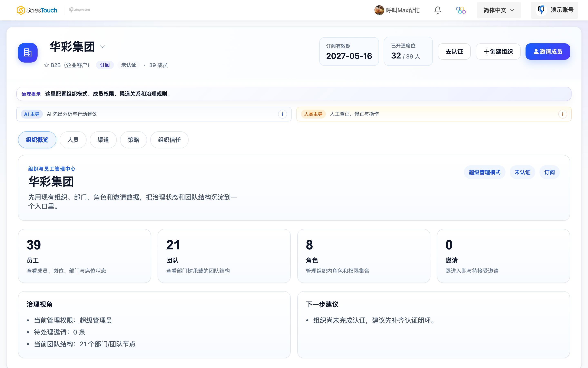The image size is (588, 368).
Task: Switch to the 渠道 tab
Action: [x=103, y=140]
